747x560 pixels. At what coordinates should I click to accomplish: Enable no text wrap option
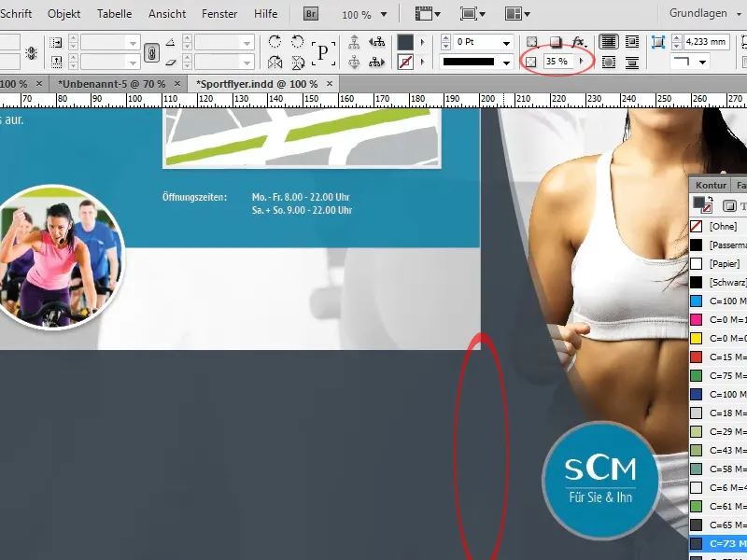point(609,42)
